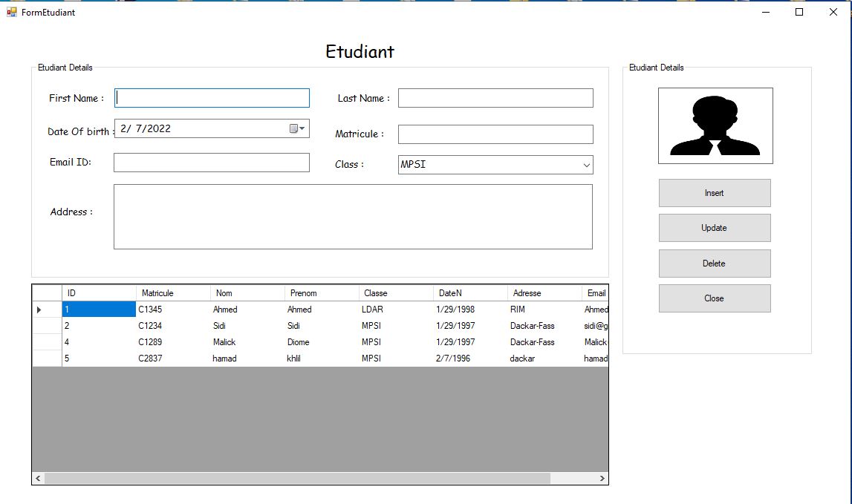Click the Matricule input box
852x504 pixels.
coord(495,134)
